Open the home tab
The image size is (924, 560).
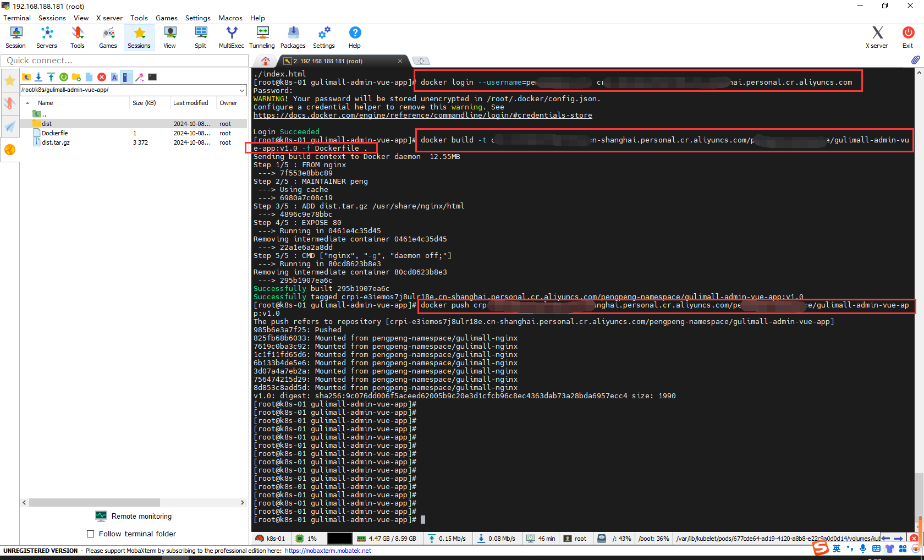point(266,61)
